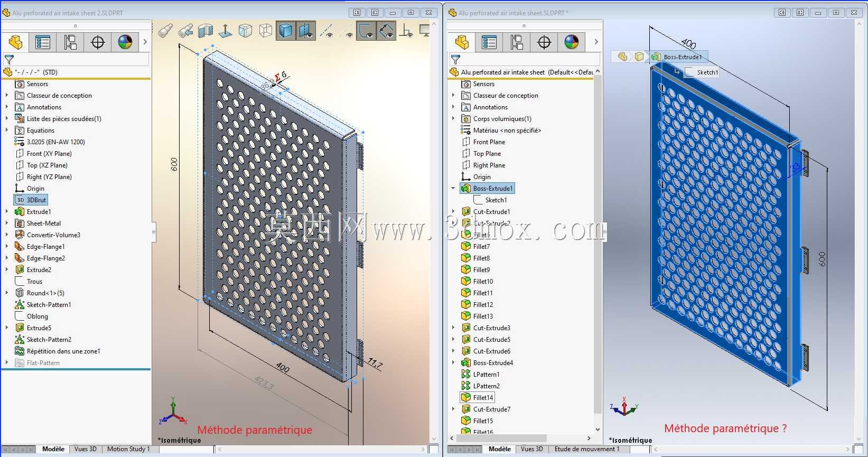Switch to Wireframe display style
Viewport: 868px width, 457px height.
pyautogui.click(x=266, y=31)
